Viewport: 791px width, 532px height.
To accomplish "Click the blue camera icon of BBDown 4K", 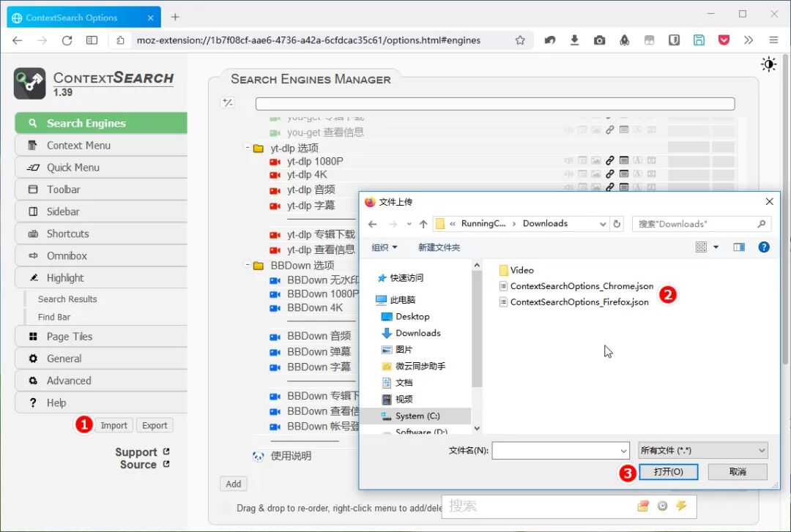I will 275,308.
